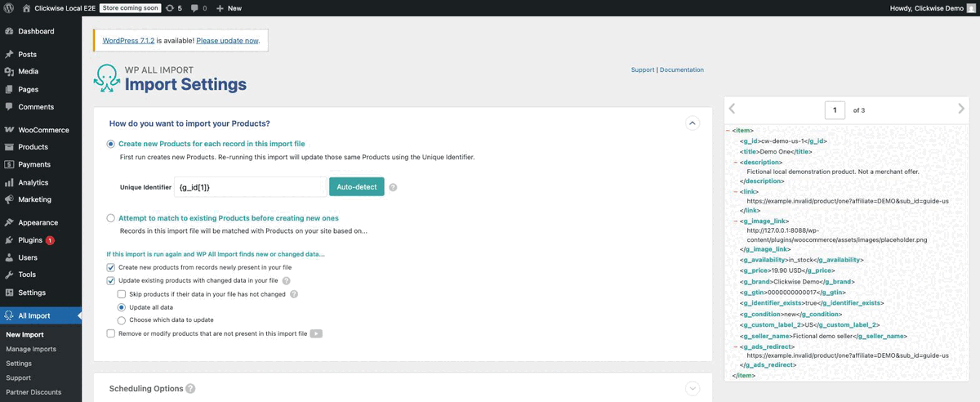
Task: Open the comments bubble icon in admin bar
Action: tap(194, 8)
